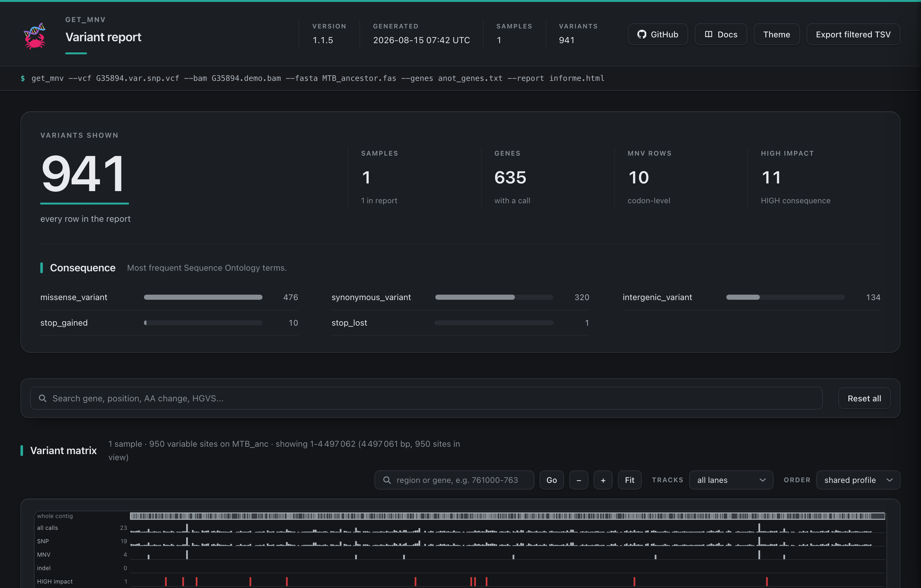Click the Fit button
This screenshot has width=921, height=588.
[x=630, y=480]
